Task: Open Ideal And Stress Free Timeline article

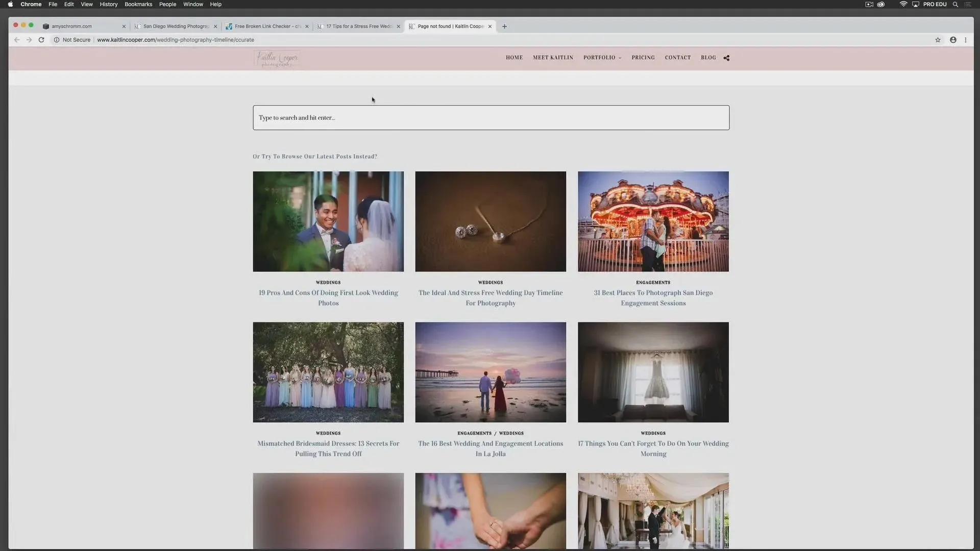Action: click(491, 298)
